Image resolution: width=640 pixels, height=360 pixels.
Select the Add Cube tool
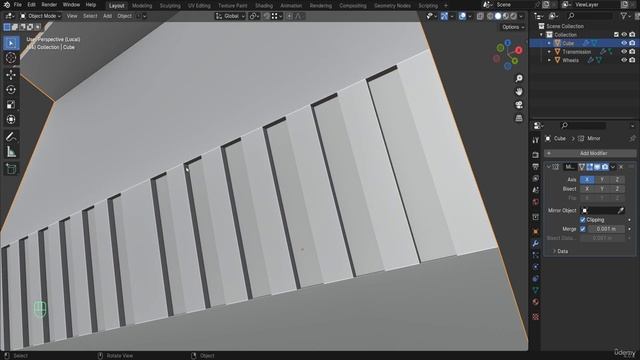coord(11,169)
